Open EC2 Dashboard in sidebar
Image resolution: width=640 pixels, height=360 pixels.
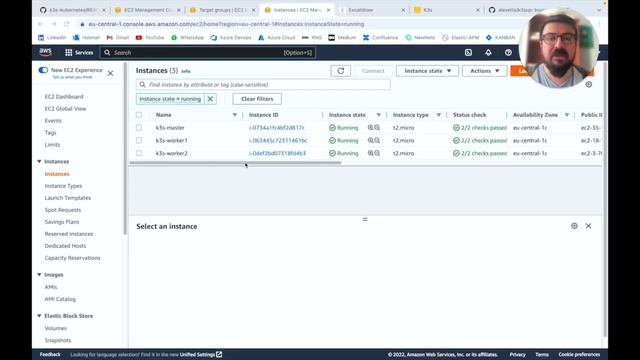[64, 97]
